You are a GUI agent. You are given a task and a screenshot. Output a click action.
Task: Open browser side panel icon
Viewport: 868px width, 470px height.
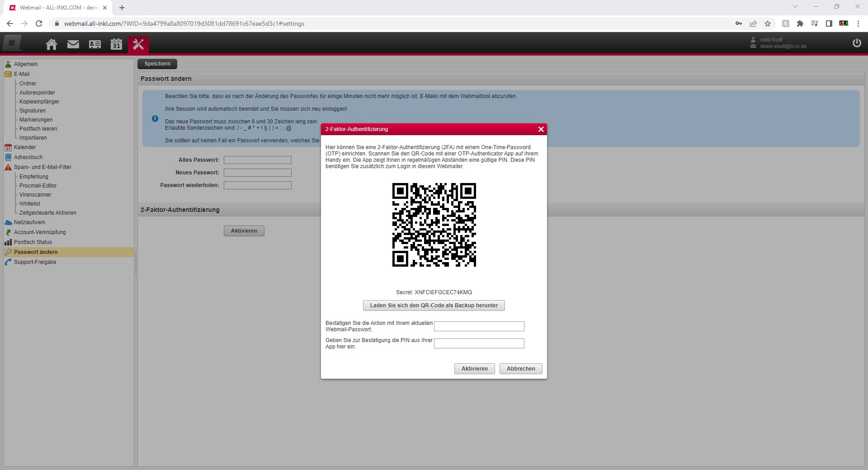coord(829,23)
